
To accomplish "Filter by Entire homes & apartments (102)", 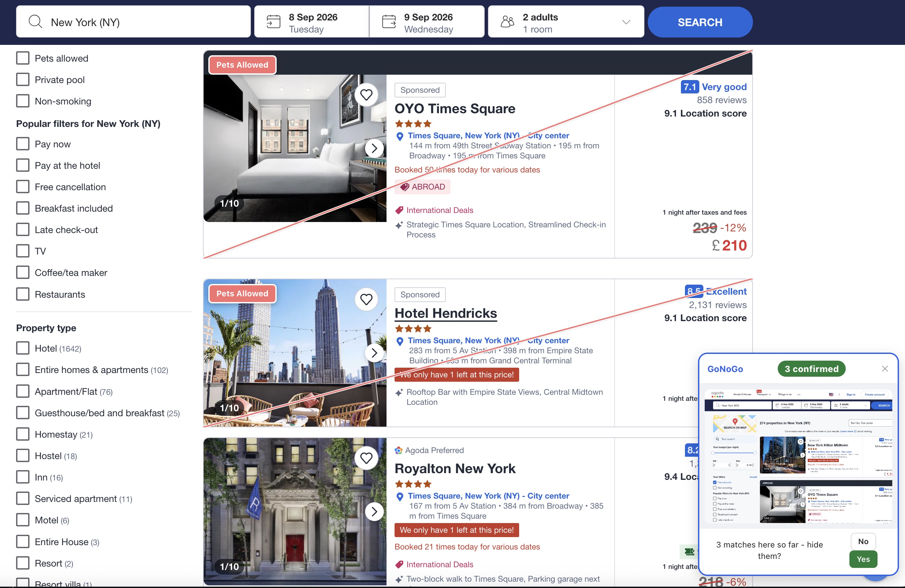I will (x=23, y=369).
